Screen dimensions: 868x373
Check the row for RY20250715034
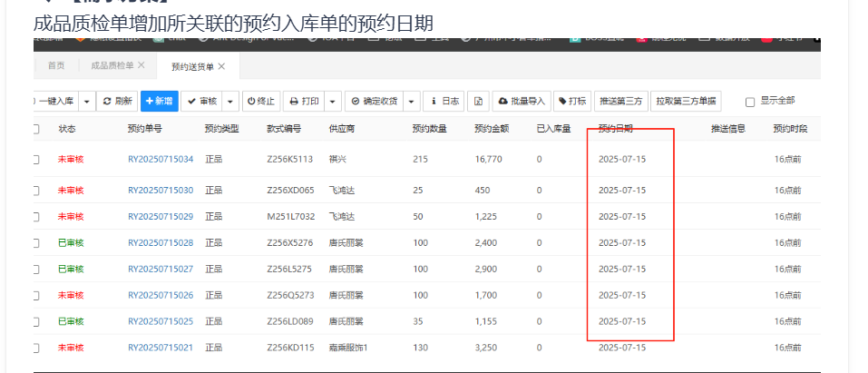(36, 160)
